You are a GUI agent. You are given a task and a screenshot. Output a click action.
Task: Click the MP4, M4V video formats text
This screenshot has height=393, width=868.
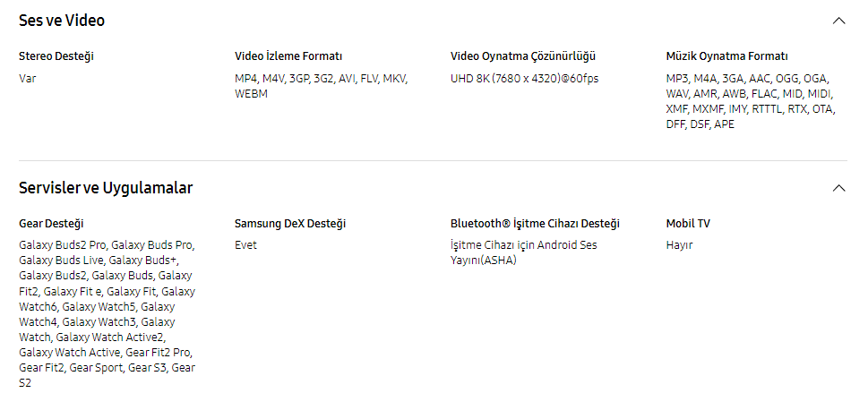pos(321,86)
